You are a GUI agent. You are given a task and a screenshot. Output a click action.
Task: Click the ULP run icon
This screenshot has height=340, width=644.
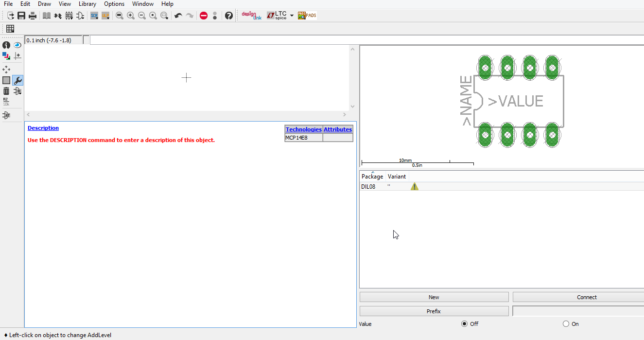[105, 16]
